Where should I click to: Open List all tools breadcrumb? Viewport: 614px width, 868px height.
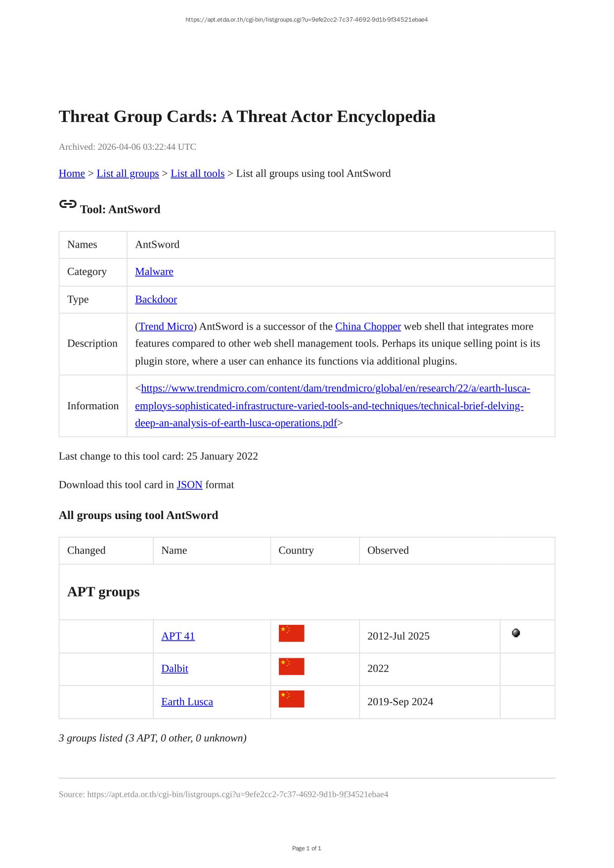click(x=197, y=174)
